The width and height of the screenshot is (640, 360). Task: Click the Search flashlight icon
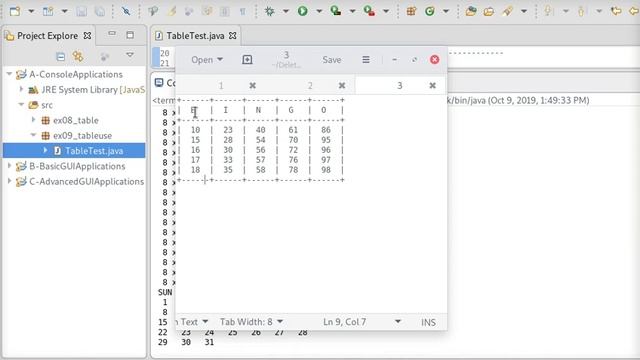tap(507, 11)
